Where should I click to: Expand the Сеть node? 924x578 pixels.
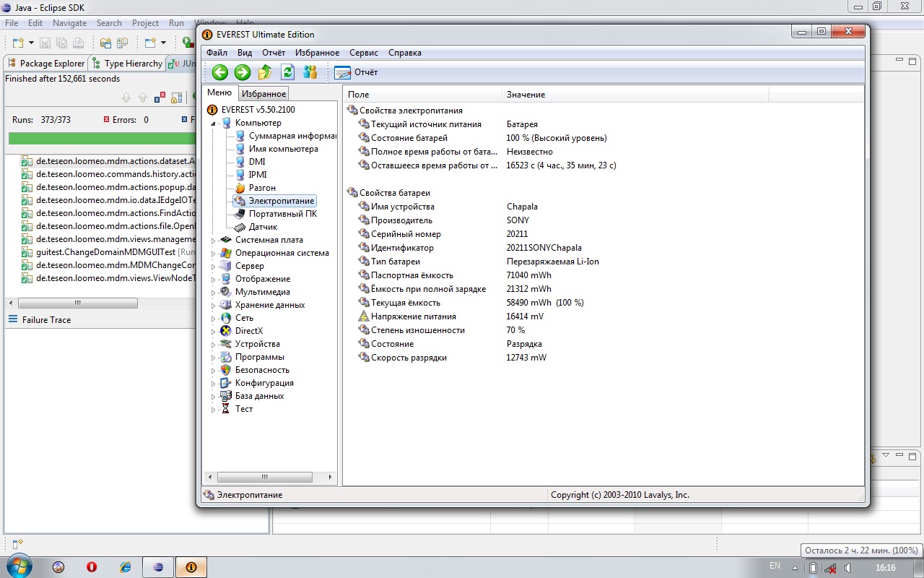tap(214, 318)
